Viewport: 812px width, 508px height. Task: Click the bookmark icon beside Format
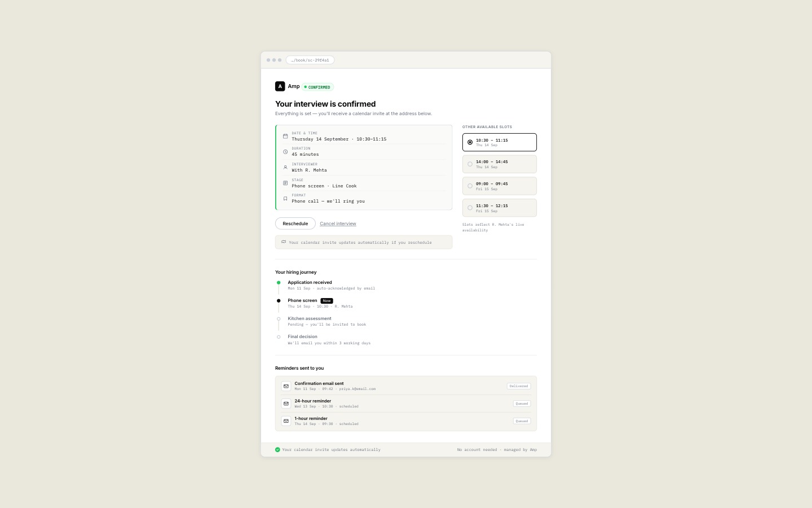click(285, 199)
